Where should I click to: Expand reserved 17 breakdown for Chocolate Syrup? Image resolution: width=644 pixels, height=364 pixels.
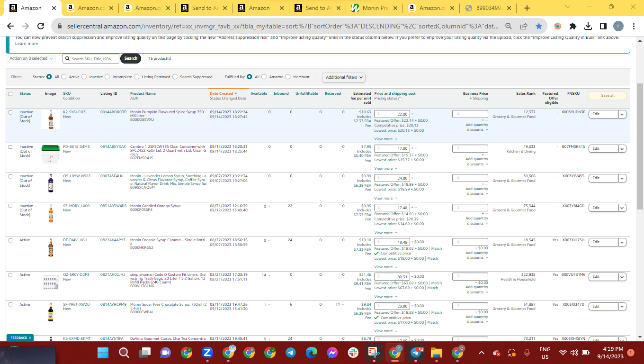(x=340, y=305)
